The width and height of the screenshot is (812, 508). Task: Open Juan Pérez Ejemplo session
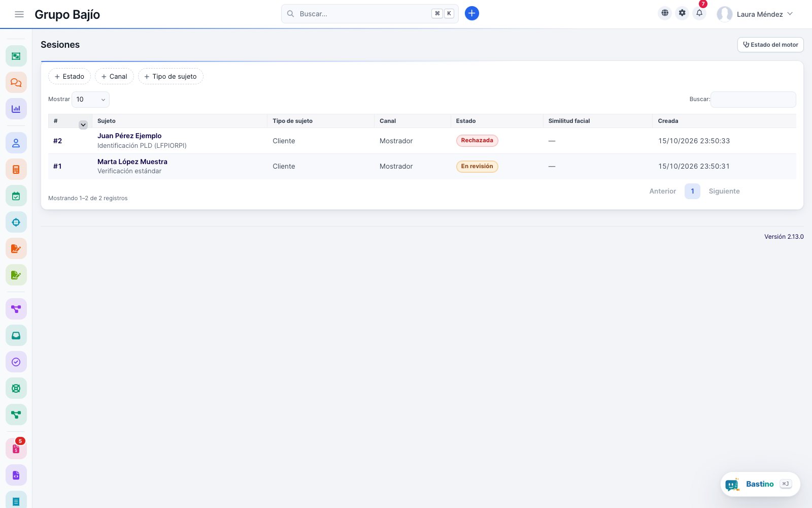(129, 136)
